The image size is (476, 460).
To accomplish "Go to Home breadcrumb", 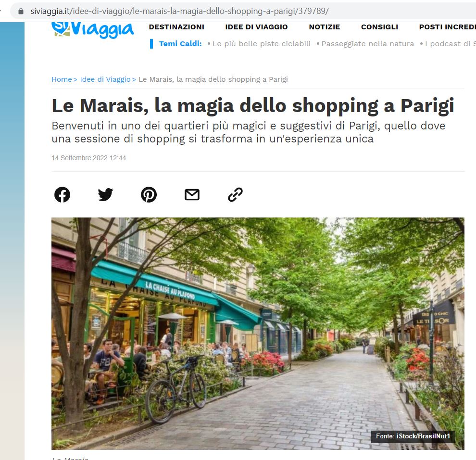I will click(62, 79).
